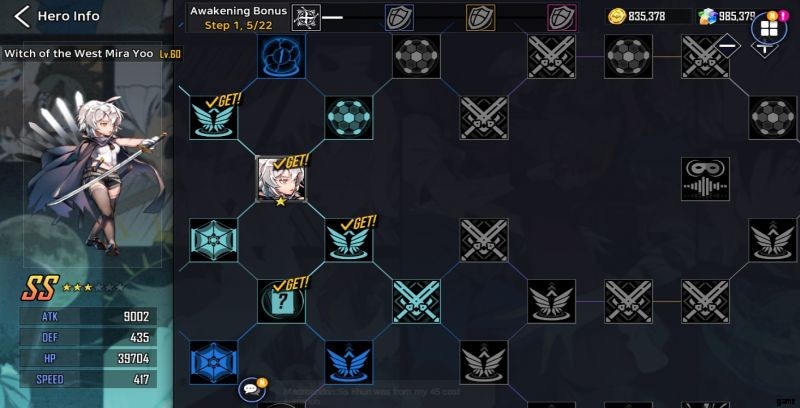Tap the pink shield awakening bonus marker
The image size is (800, 408).
coord(562,17)
